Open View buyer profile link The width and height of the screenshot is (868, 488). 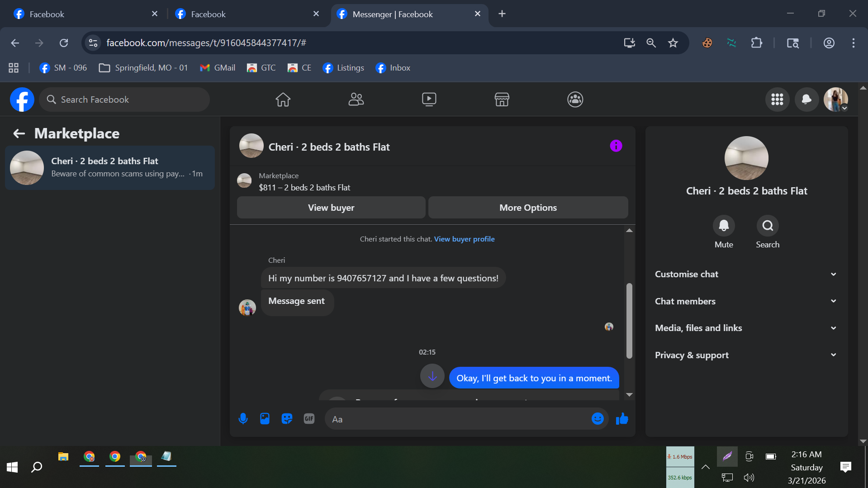point(464,239)
